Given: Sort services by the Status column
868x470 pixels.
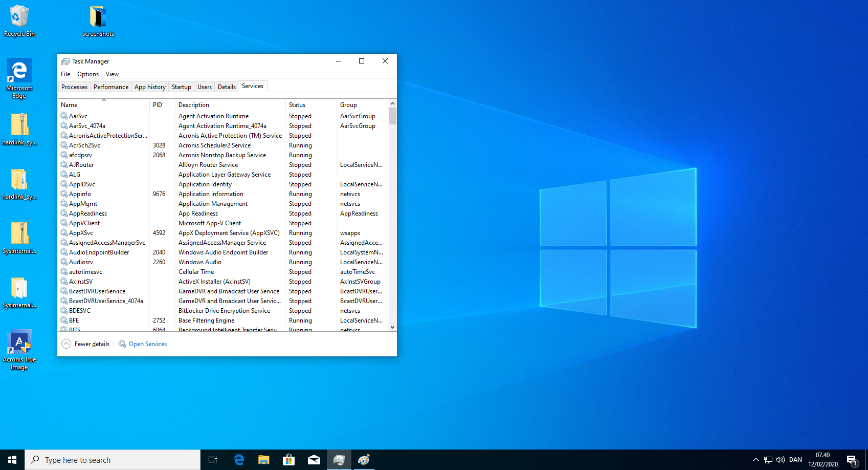Looking at the screenshot, I should click(x=297, y=105).
